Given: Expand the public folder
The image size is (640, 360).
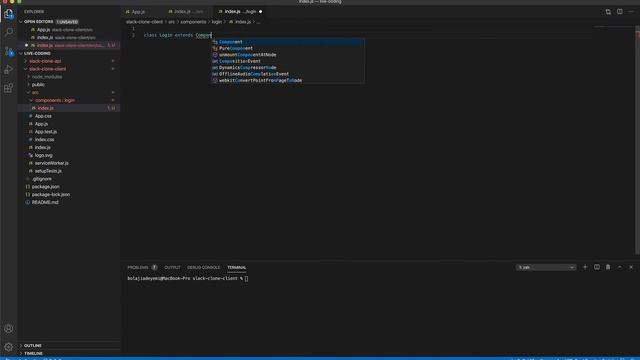Looking at the screenshot, I should (x=38, y=84).
